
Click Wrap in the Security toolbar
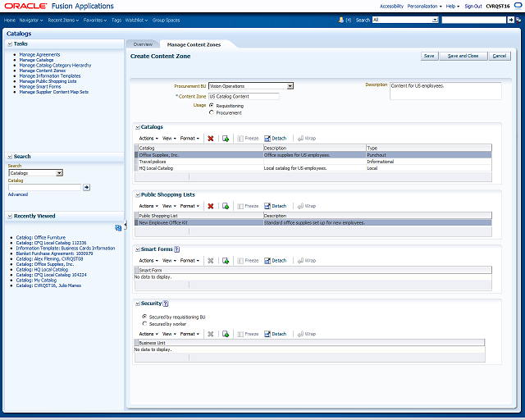tap(307, 334)
